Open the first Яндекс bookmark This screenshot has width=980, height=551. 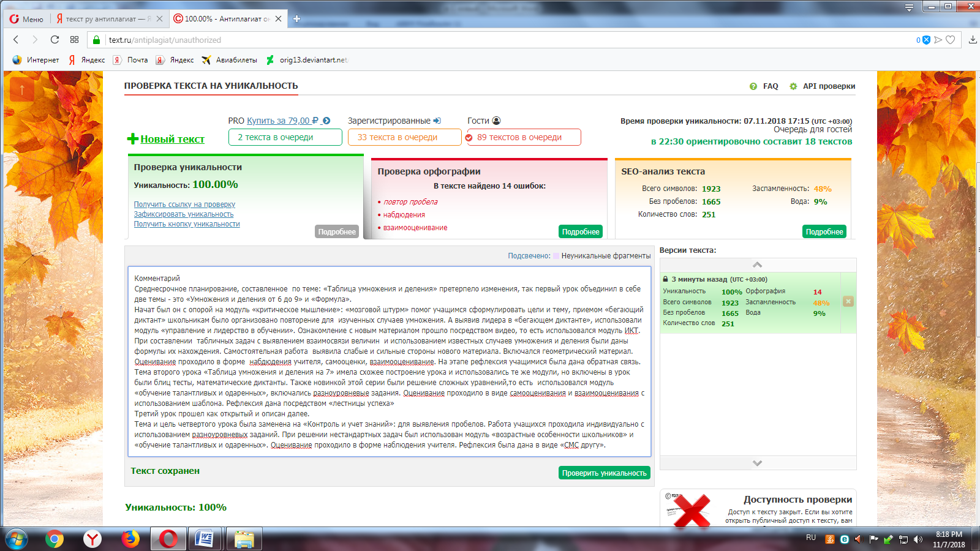pyautogui.click(x=86, y=60)
